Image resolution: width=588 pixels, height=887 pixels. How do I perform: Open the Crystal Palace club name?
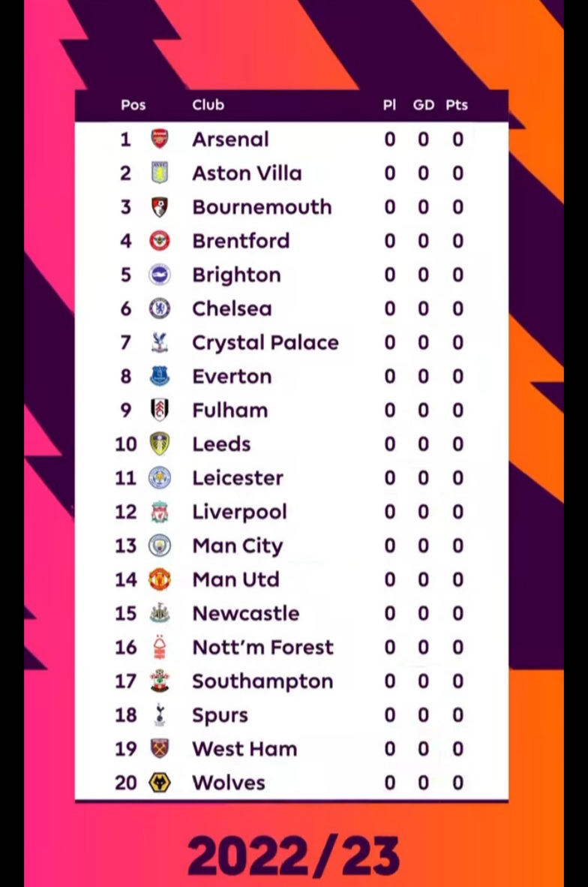pyautogui.click(x=265, y=343)
